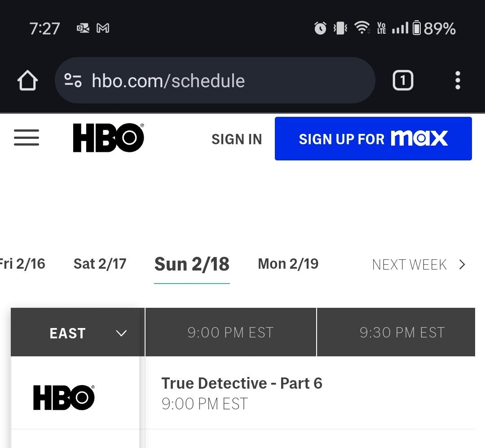Image resolution: width=485 pixels, height=448 pixels.
Task: Tap the HBO channel logo in schedule row
Action: [x=64, y=398]
